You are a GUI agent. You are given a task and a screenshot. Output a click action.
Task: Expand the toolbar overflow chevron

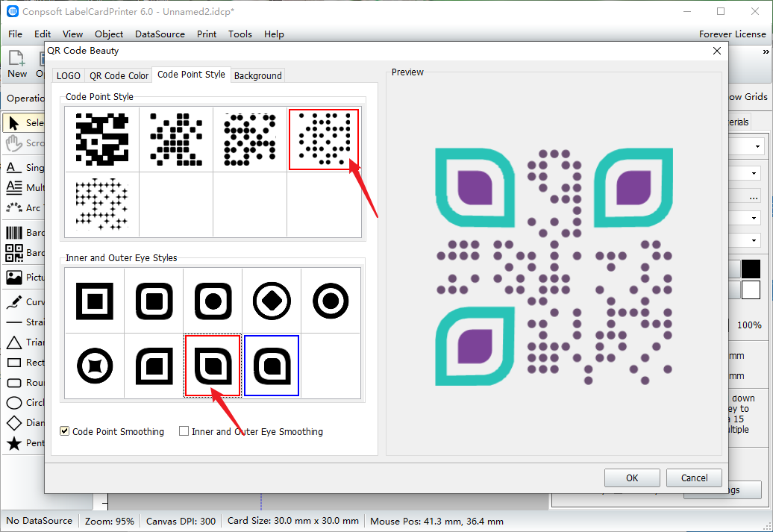pos(766,51)
